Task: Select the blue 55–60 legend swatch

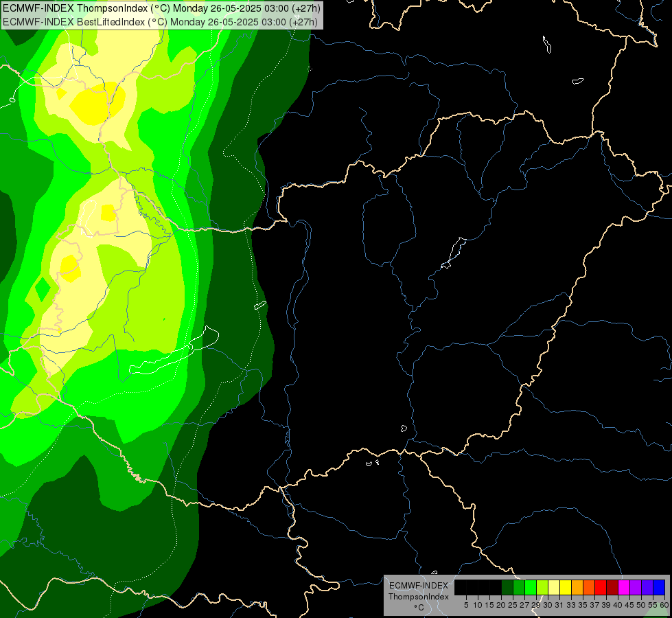Action: [x=659, y=587]
